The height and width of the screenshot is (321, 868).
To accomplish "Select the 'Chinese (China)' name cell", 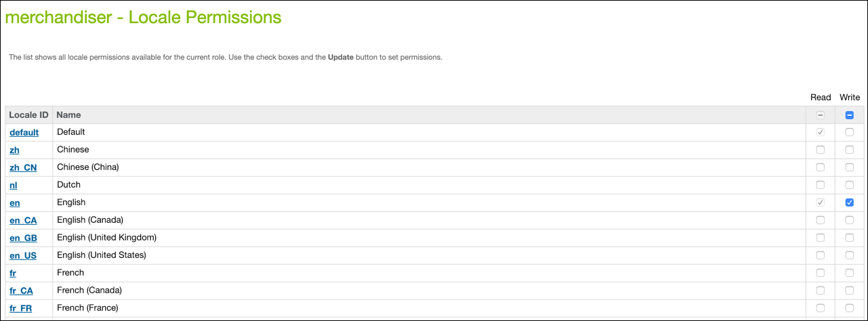I will point(430,167).
